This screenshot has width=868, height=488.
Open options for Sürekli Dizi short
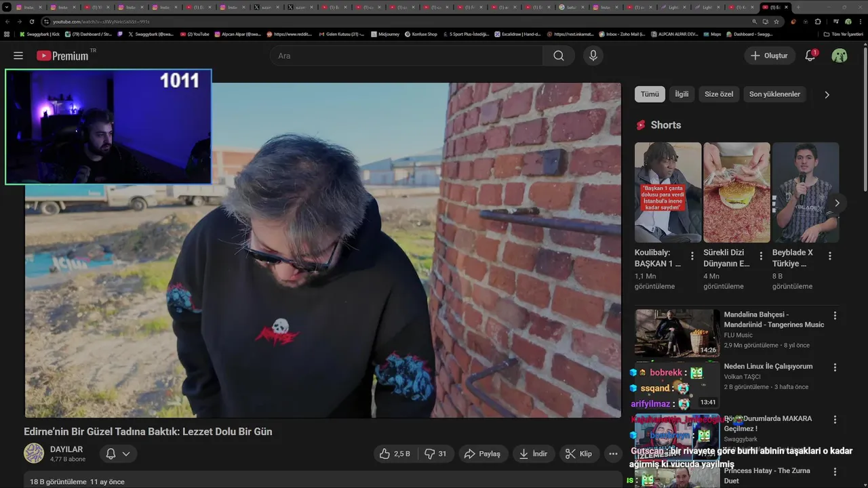point(761,256)
